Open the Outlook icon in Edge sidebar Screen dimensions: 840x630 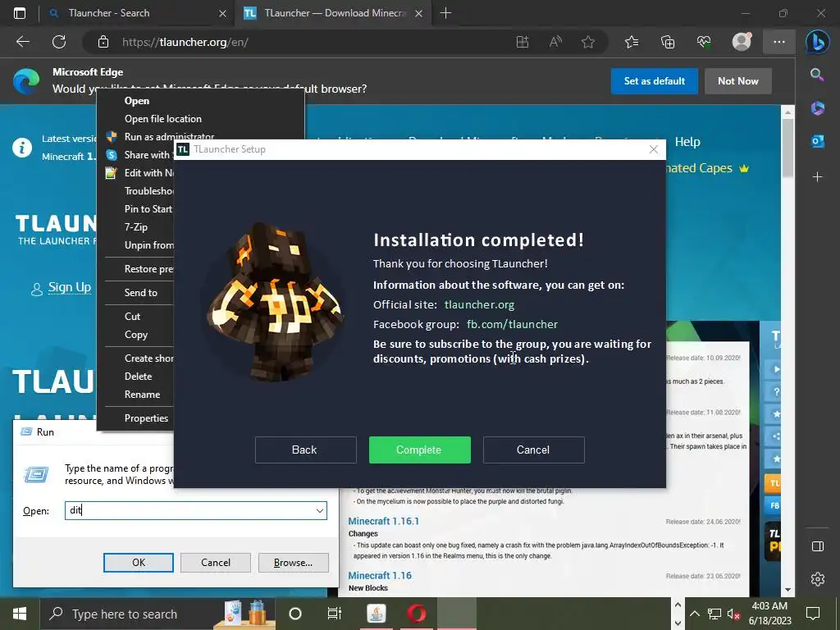tap(818, 141)
